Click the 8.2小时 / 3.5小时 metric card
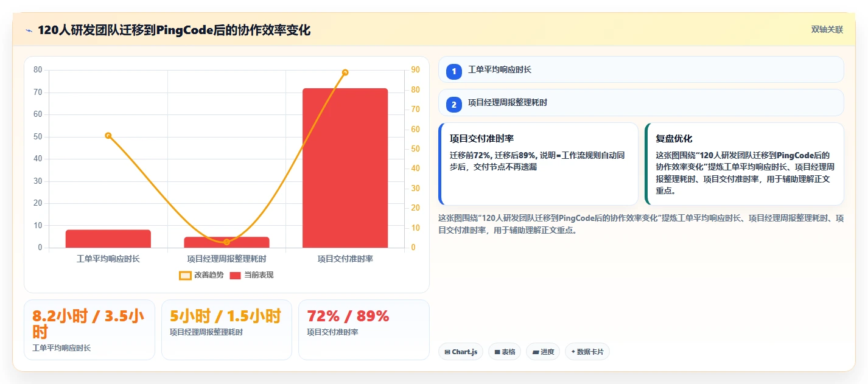 (x=89, y=330)
